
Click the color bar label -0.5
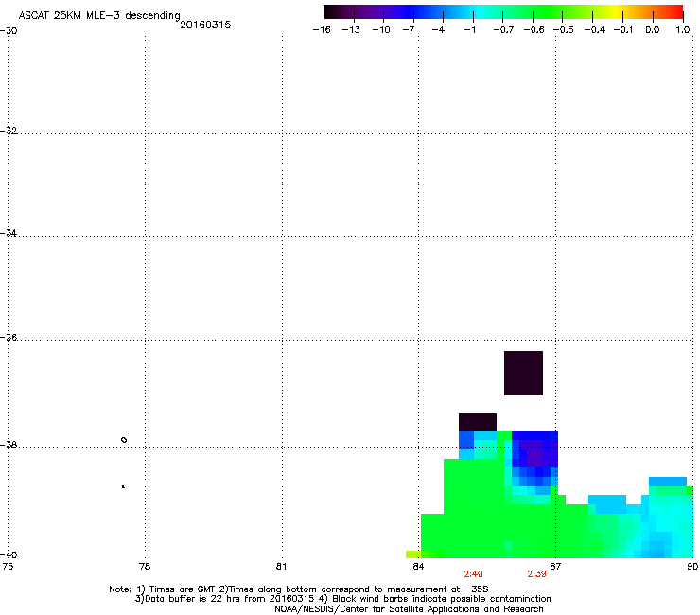564,30
